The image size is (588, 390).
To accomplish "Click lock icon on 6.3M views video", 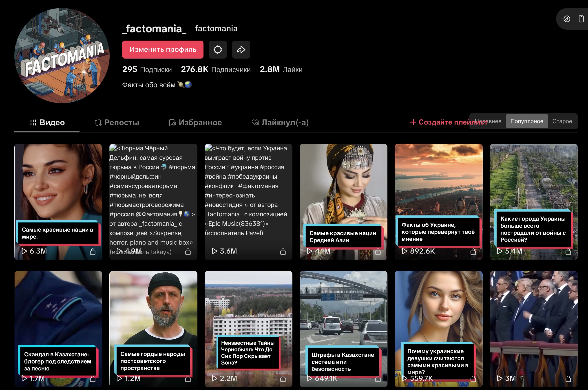I will [93, 252].
